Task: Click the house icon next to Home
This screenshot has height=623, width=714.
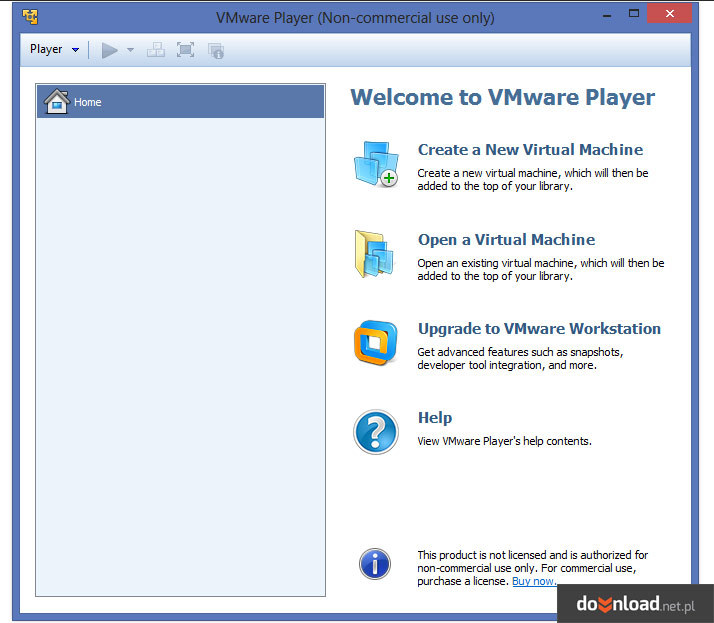Action: [x=56, y=101]
